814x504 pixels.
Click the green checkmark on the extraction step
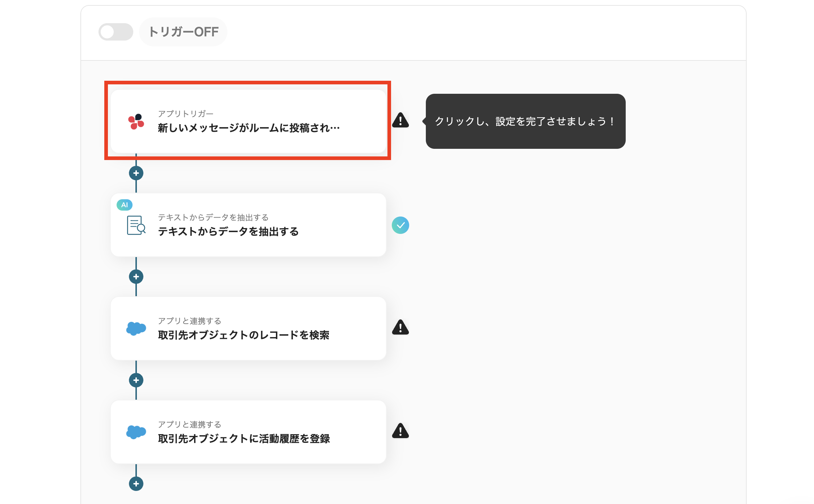[400, 225]
